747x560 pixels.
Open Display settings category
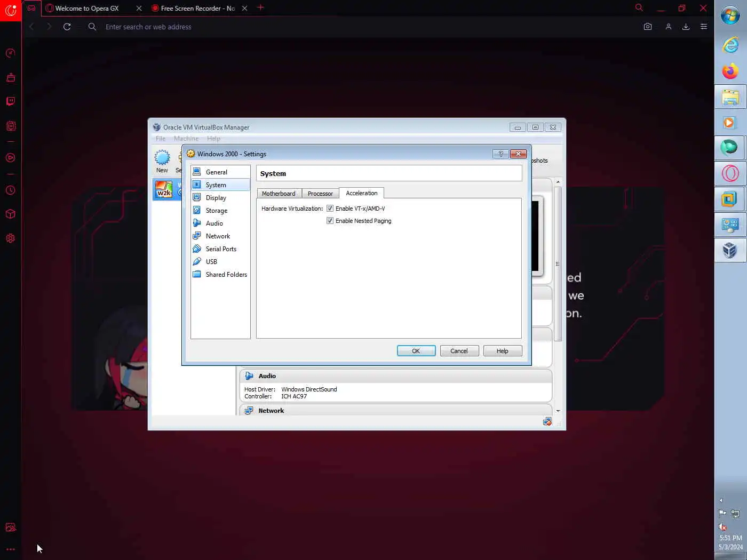(220, 197)
